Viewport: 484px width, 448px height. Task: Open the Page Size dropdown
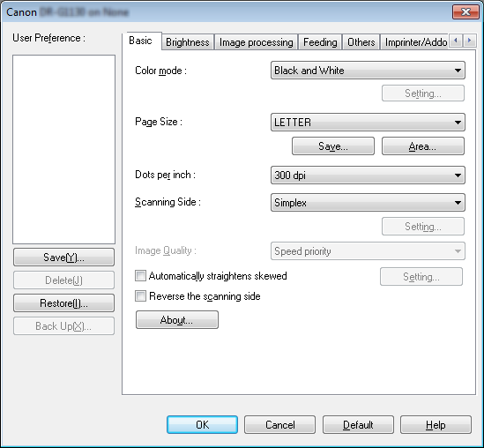(x=368, y=123)
